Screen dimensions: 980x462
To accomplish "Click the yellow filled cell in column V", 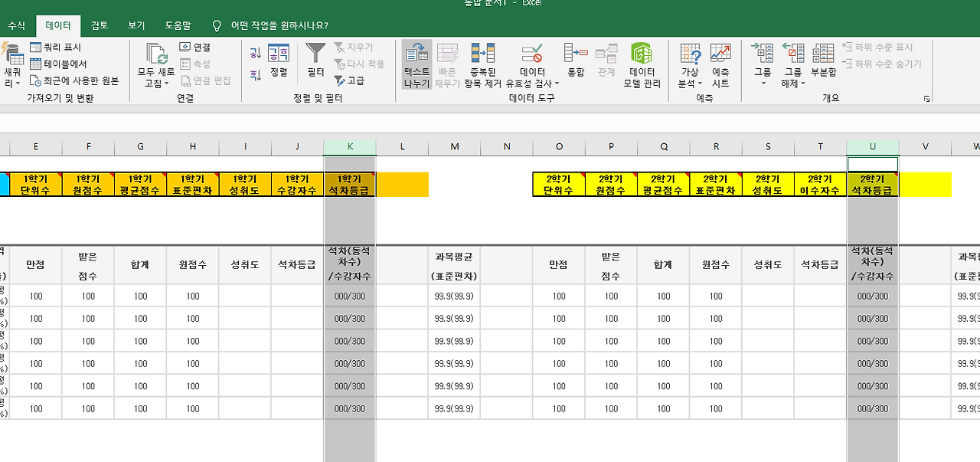I will (926, 185).
